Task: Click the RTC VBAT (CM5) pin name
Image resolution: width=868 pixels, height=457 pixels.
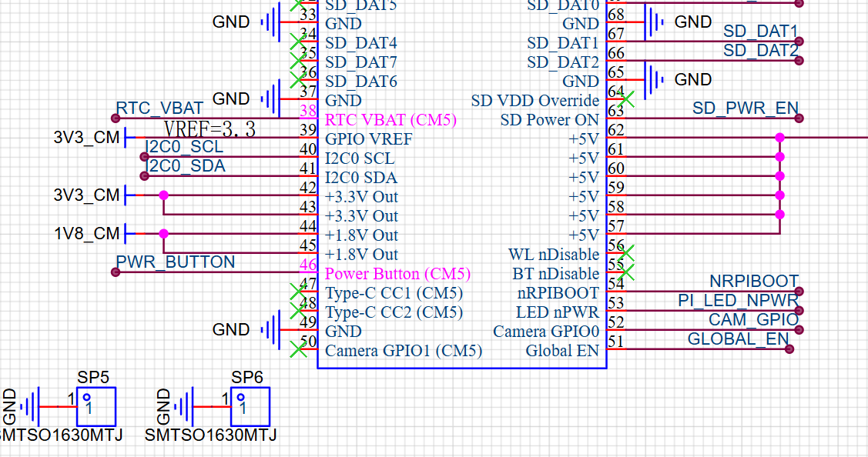Action: click(x=390, y=120)
